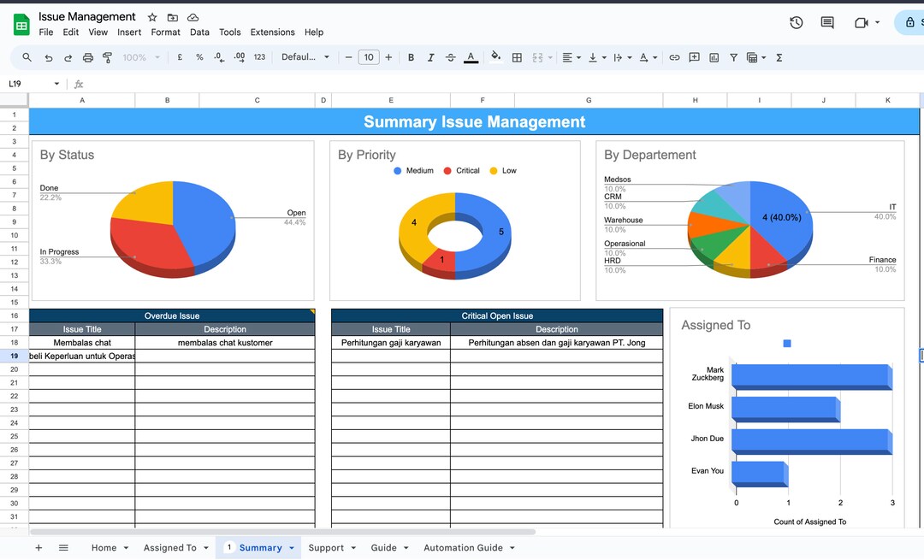Insert a link using the toolbar icon
The height and width of the screenshot is (560, 924).
pos(675,57)
